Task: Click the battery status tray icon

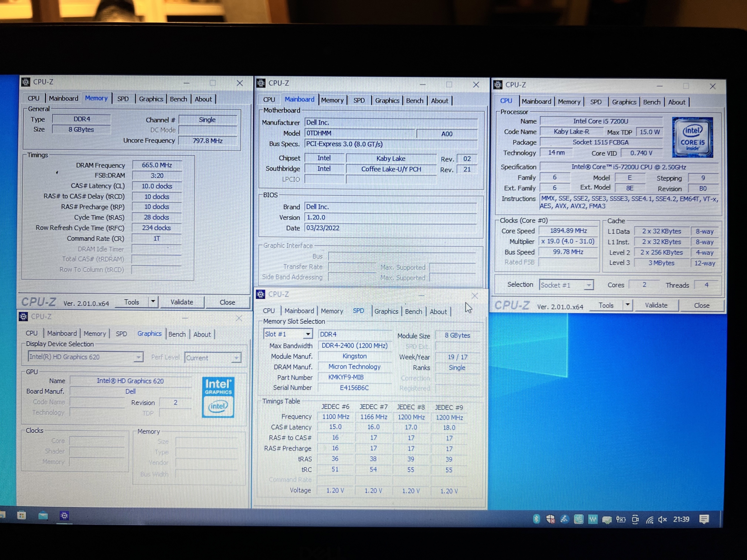Action: pyautogui.click(x=621, y=519)
